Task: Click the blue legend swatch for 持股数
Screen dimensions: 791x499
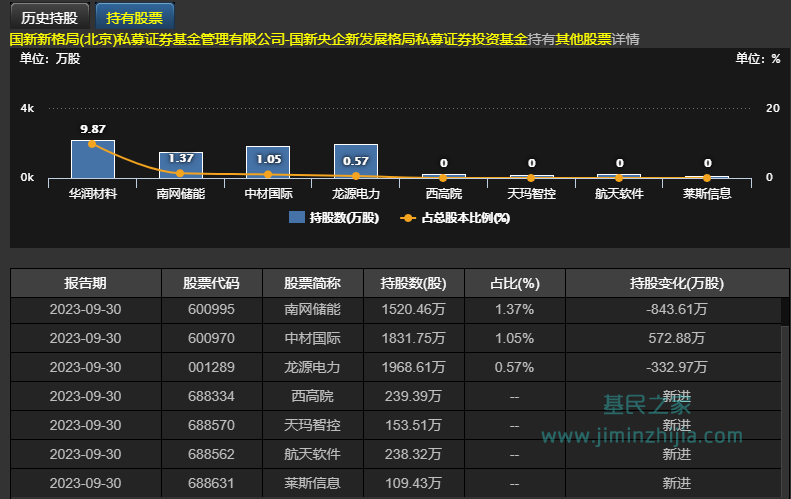Action: click(x=297, y=217)
